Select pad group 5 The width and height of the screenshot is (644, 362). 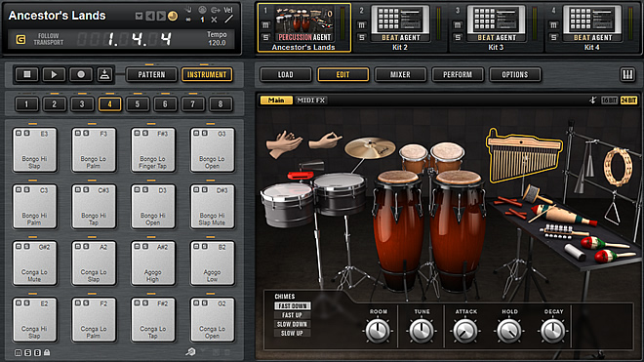138,104
